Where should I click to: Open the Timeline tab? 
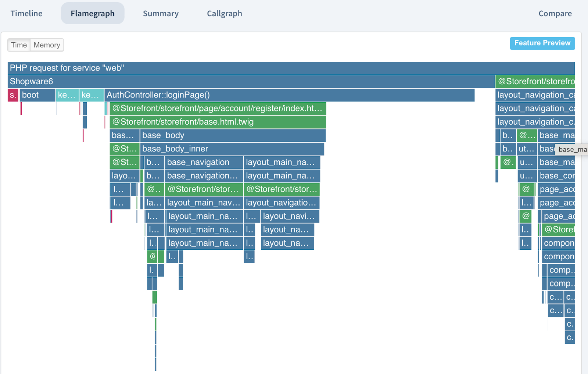click(26, 14)
